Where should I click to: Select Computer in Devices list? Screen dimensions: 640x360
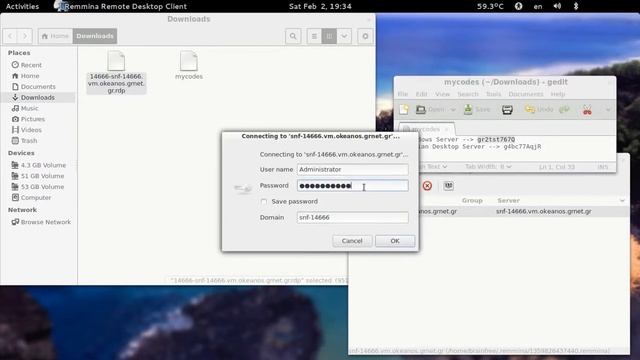tap(36, 198)
